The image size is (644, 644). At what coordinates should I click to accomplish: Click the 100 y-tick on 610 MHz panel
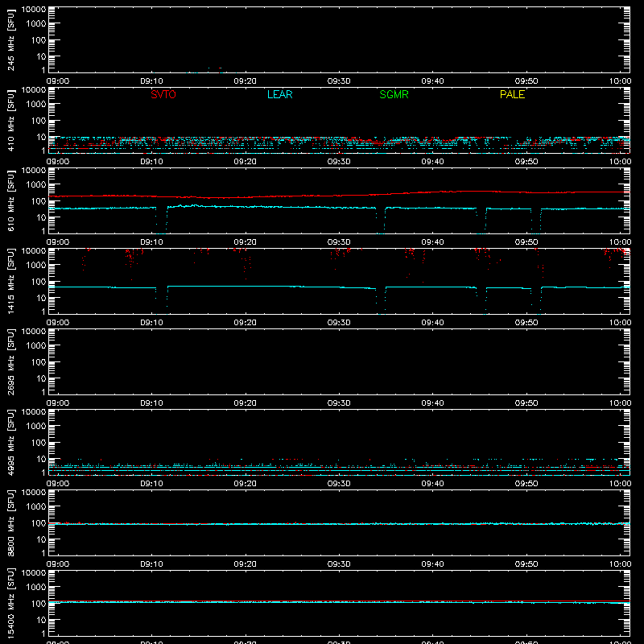coord(39,201)
